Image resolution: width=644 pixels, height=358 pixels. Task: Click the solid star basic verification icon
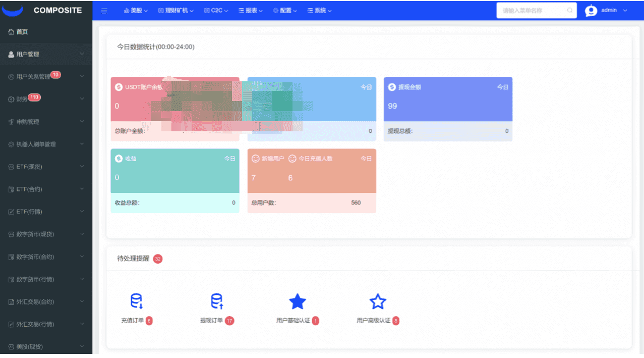[x=298, y=302]
